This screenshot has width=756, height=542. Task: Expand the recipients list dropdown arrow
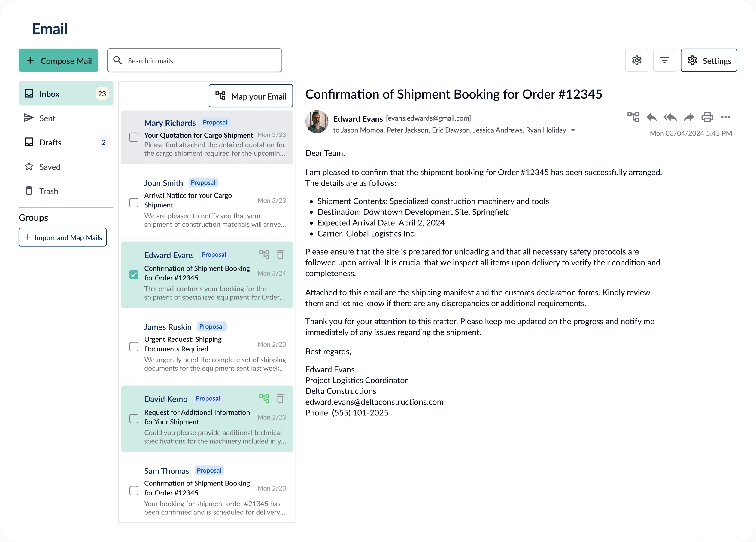tap(573, 130)
